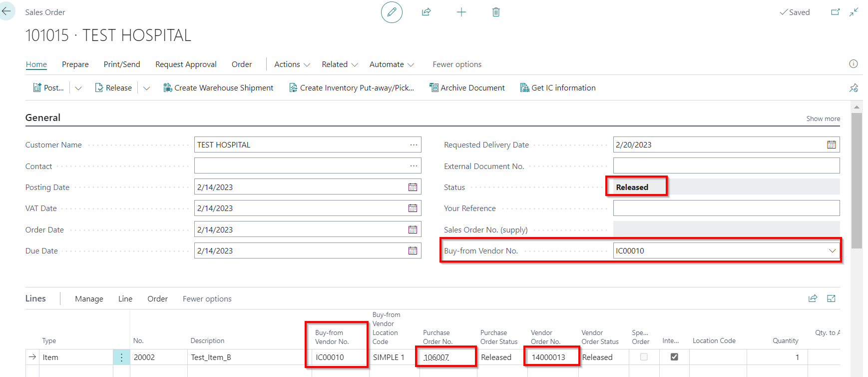Click scrollbar up arrow
Image resolution: width=868 pixels, height=377 pixels.
point(857,107)
